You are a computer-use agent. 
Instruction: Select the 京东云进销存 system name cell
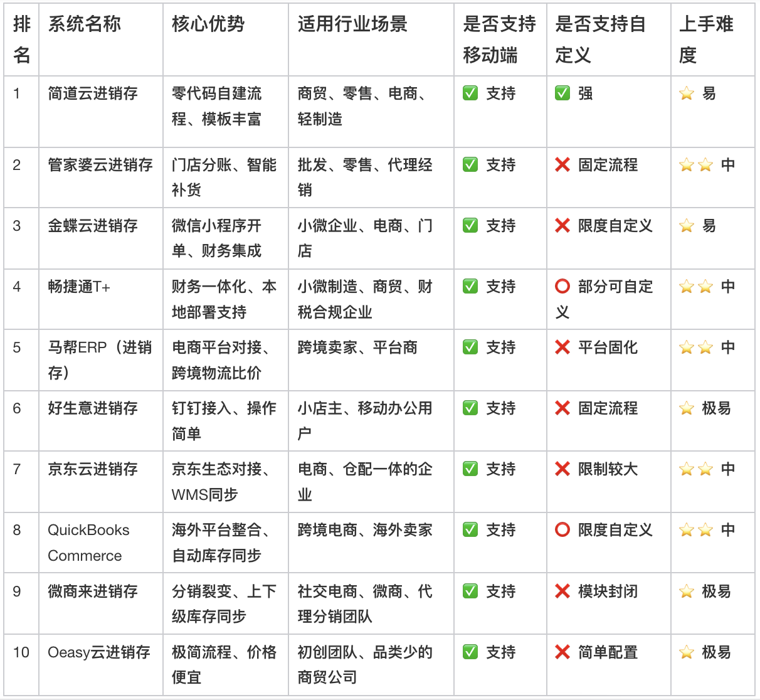click(101, 482)
